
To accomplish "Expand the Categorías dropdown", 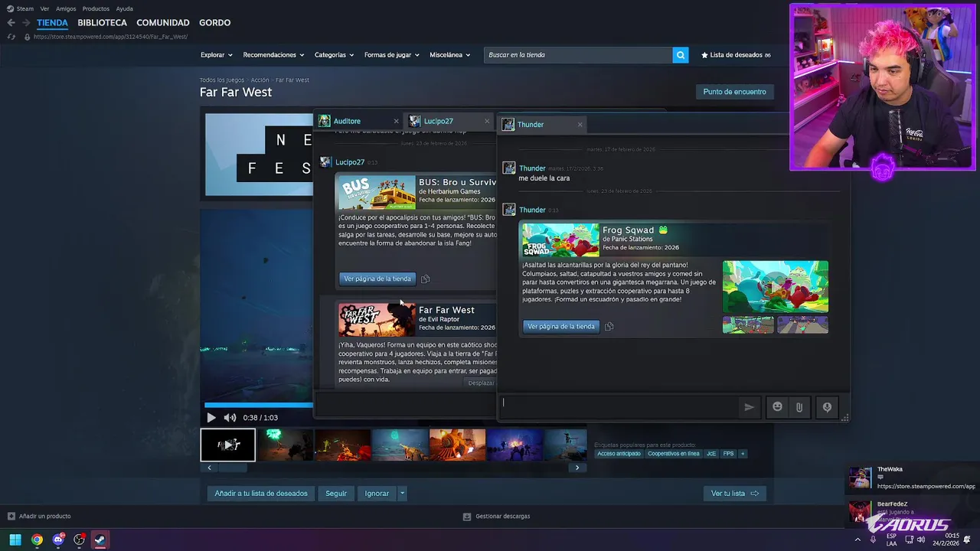I will [x=335, y=55].
